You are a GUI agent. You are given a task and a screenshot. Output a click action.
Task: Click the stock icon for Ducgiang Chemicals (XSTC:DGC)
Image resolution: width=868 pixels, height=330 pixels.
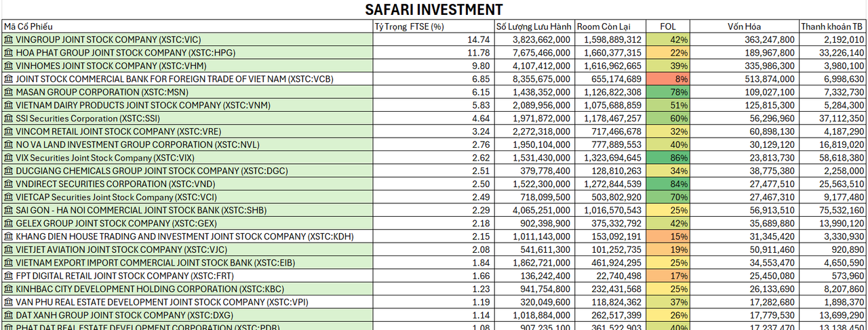tap(9, 171)
